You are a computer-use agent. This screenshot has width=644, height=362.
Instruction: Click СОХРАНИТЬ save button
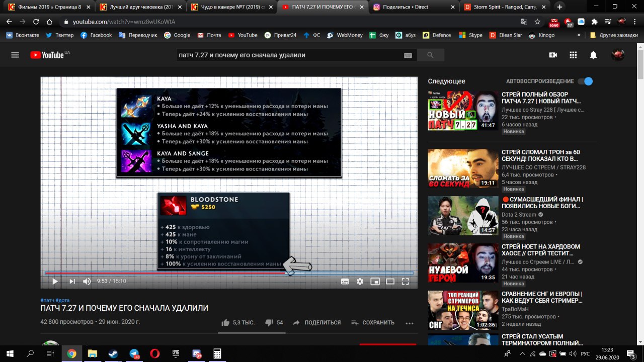click(372, 322)
